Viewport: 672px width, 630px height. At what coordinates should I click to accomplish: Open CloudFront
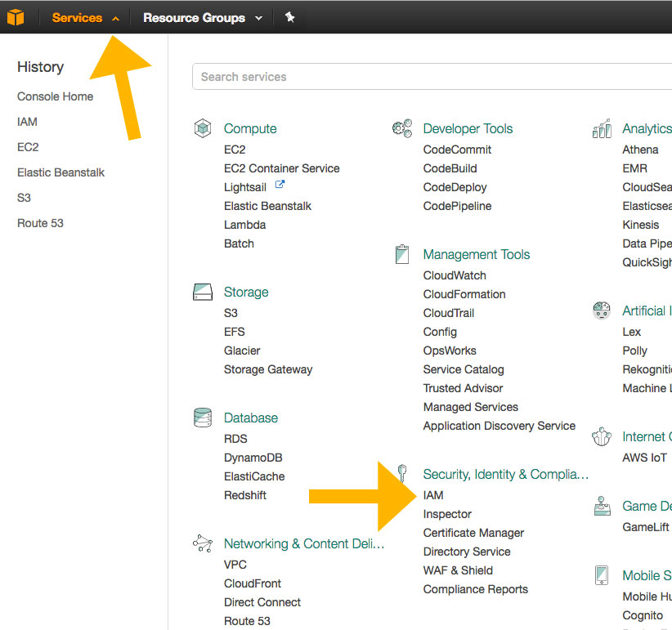[253, 583]
